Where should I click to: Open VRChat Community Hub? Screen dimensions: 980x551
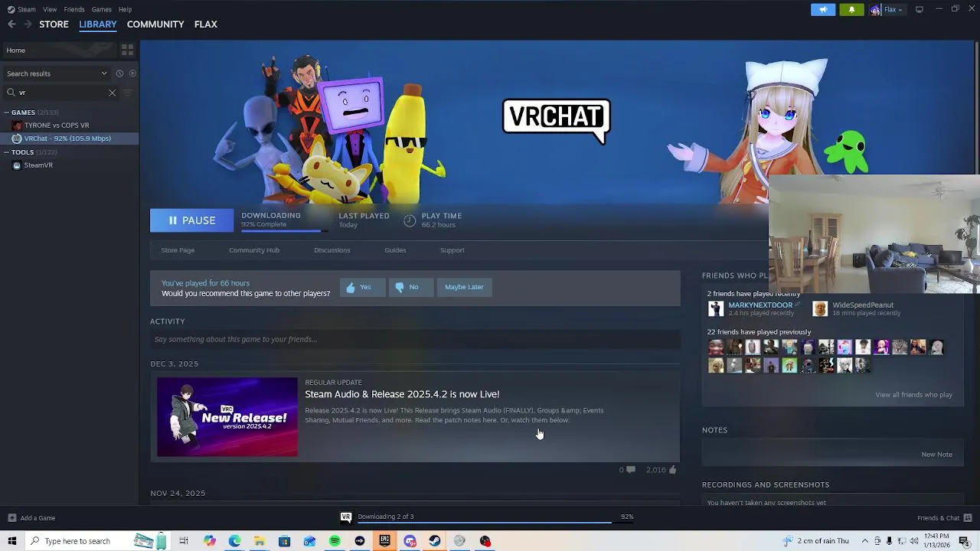tap(254, 250)
